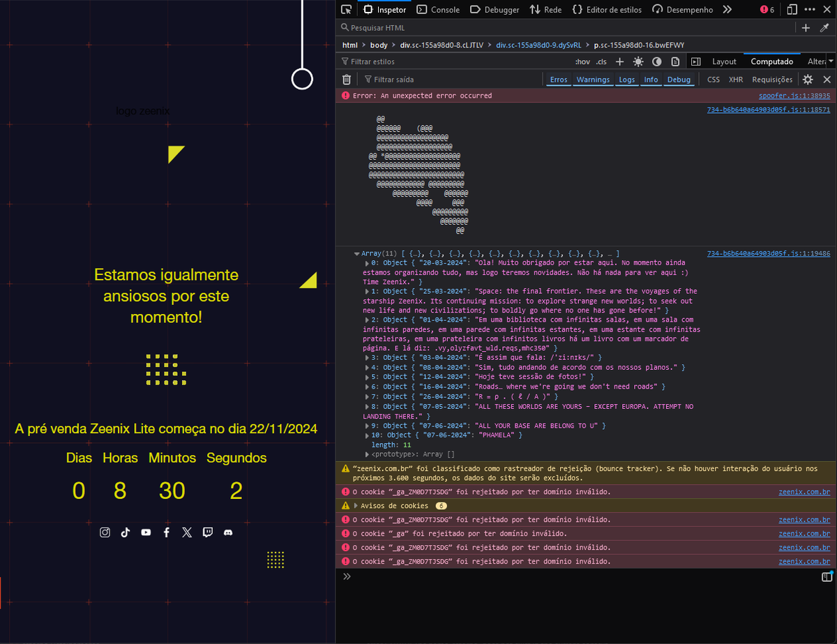Screen dimensions: 837x644
Task: Toggle the XHR console filter
Action: click(x=736, y=80)
